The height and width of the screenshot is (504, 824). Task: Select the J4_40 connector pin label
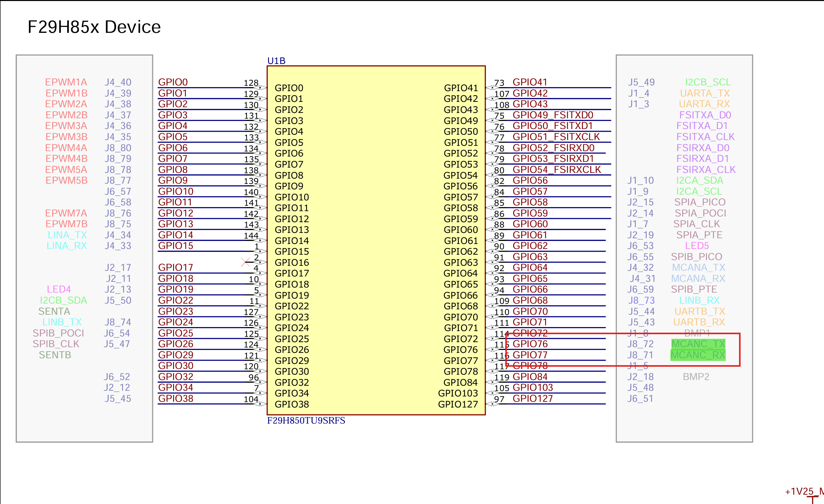(118, 82)
